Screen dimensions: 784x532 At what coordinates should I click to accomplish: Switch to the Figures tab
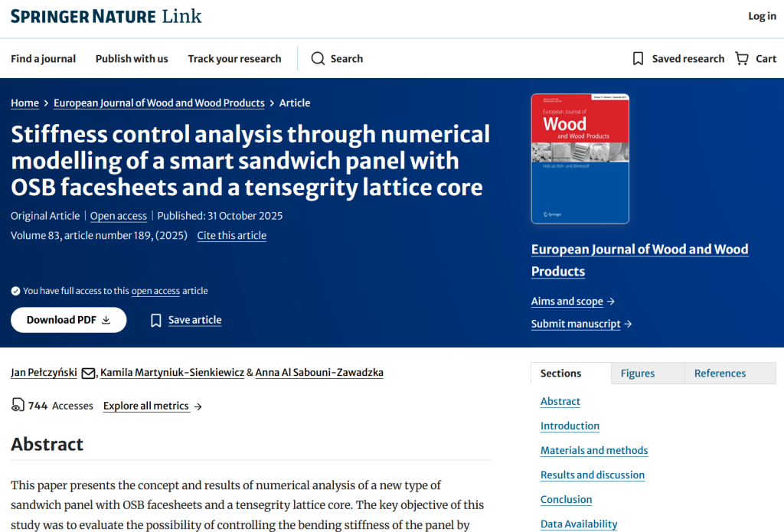[637, 374]
